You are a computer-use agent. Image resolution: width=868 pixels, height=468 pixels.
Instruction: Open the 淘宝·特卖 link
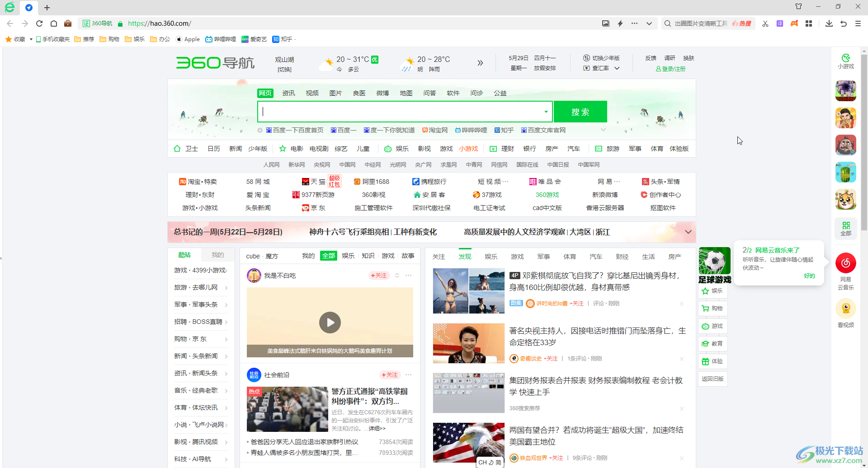pos(198,182)
